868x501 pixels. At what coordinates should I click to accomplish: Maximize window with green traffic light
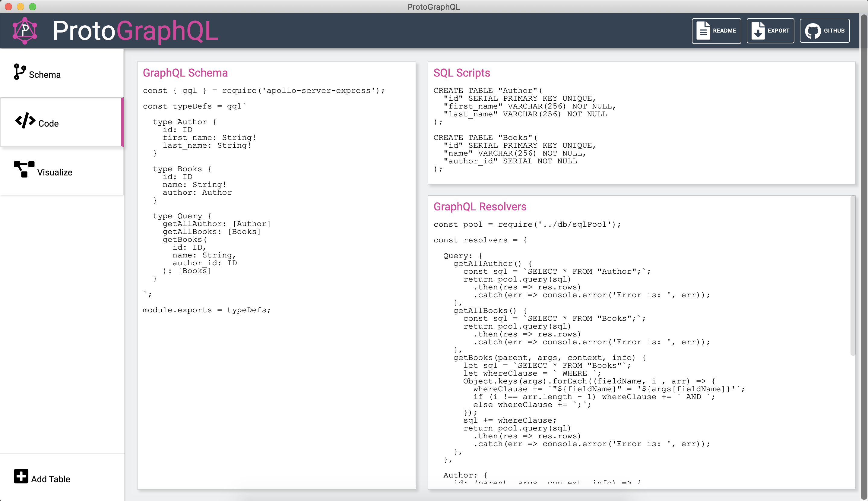point(33,6)
